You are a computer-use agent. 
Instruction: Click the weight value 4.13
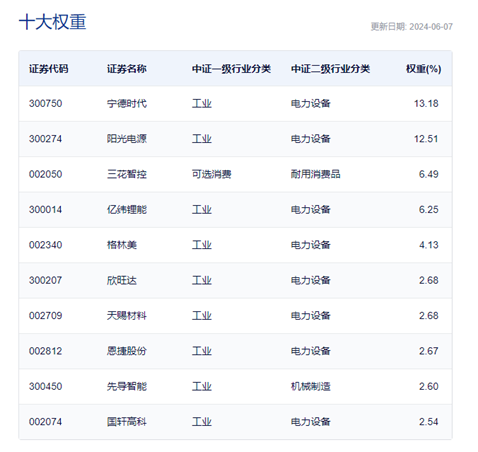coord(429,245)
